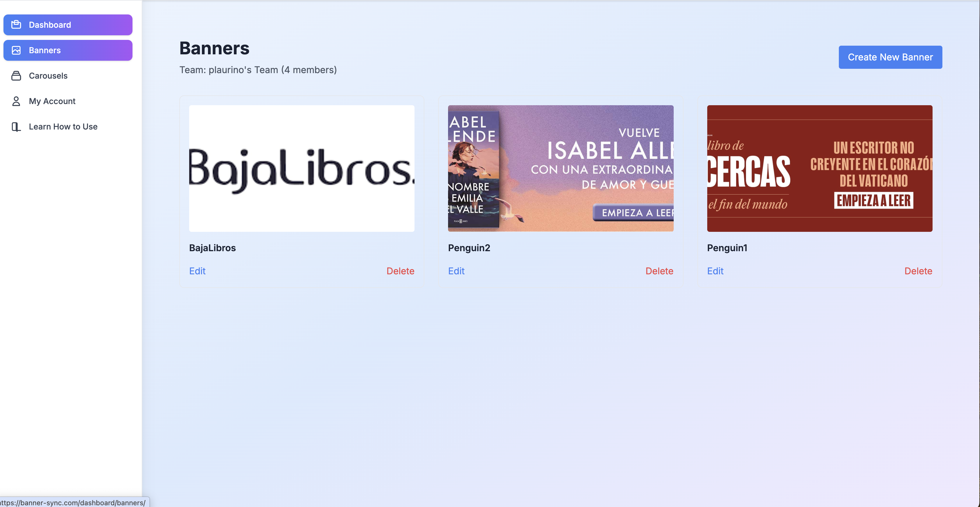980x507 pixels.
Task: Select Banners in the sidebar
Action: [68, 50]
